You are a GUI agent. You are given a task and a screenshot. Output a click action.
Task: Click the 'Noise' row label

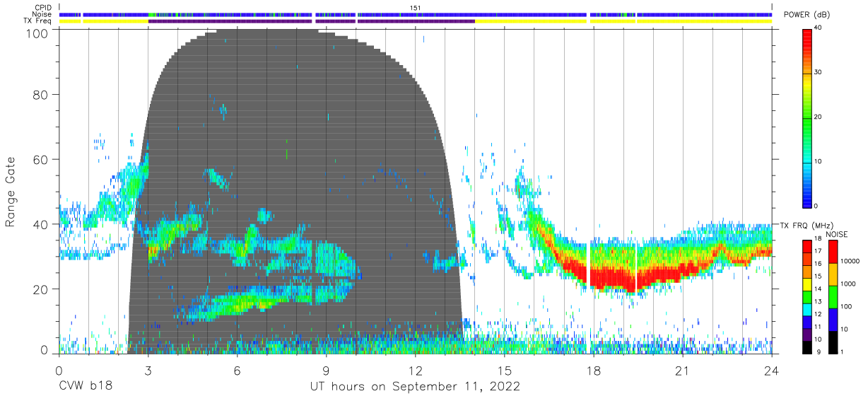point(43,14)
